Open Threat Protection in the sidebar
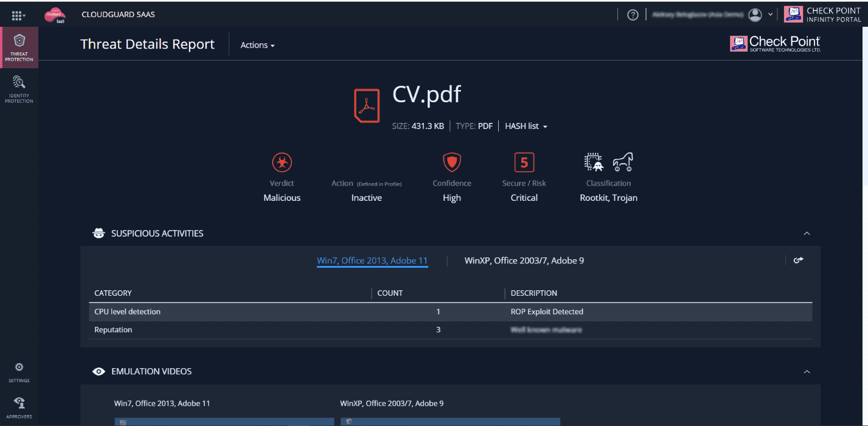 click(19, 47)
